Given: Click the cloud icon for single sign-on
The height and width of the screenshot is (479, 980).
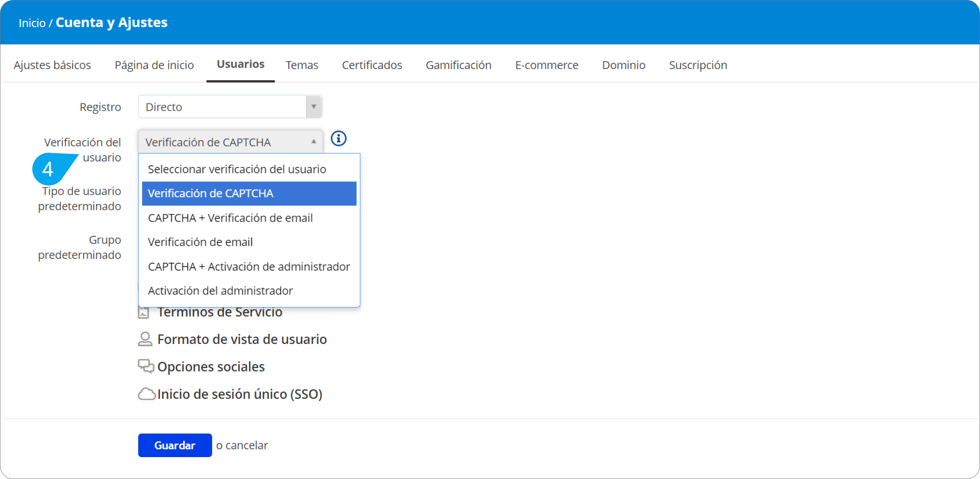Looking at the screenshot, I should (x=146, y=394).
